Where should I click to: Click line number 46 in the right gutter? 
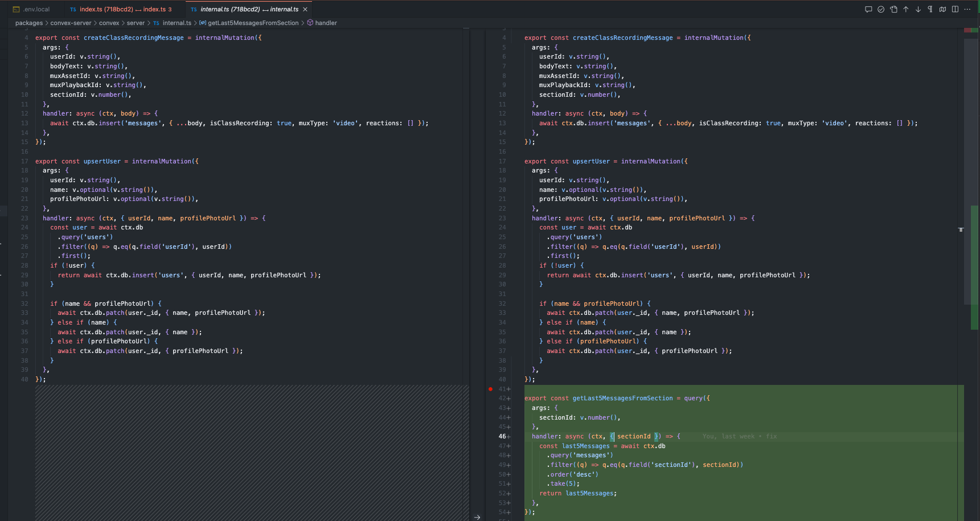pyautogui.click(x=502, y=436)
